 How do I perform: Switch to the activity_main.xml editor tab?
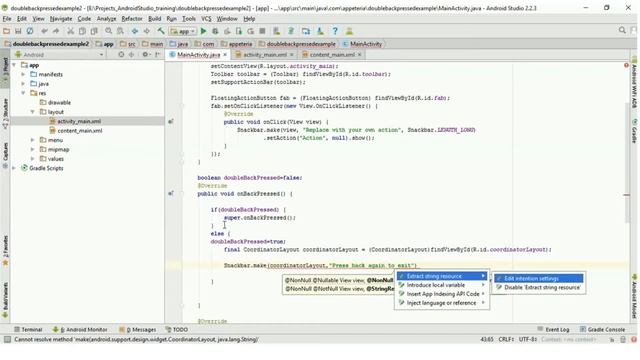(264, 54)
